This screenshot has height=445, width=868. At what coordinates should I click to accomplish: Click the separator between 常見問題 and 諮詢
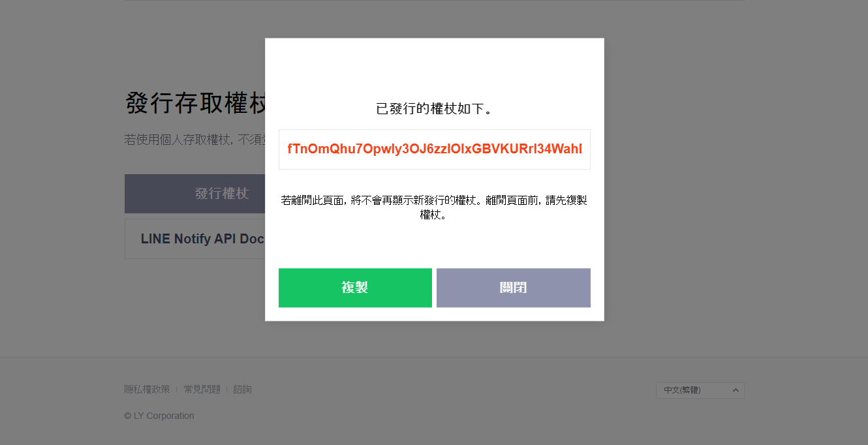227,390
